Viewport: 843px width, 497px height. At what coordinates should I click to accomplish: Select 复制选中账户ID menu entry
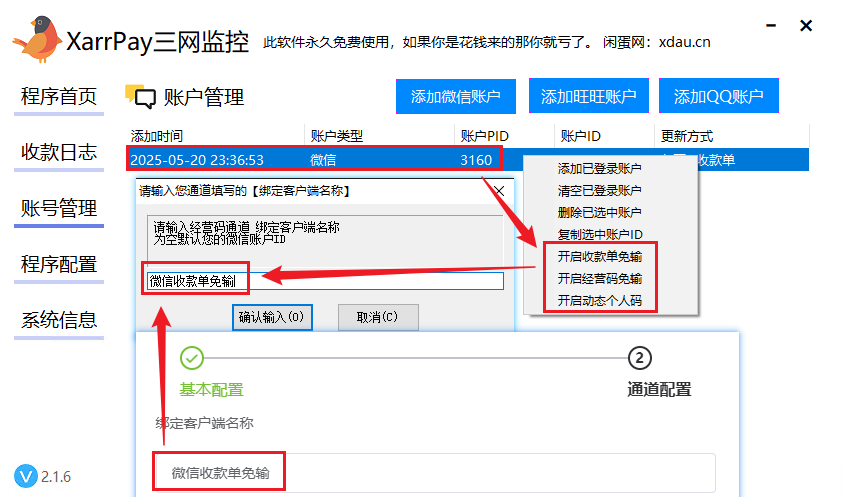600,235
